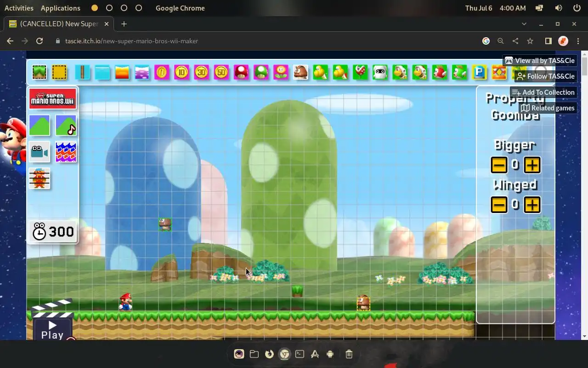Select the wooden pole tile
The height and width of the screenshot is (368, 588).
tap(82, 72)
